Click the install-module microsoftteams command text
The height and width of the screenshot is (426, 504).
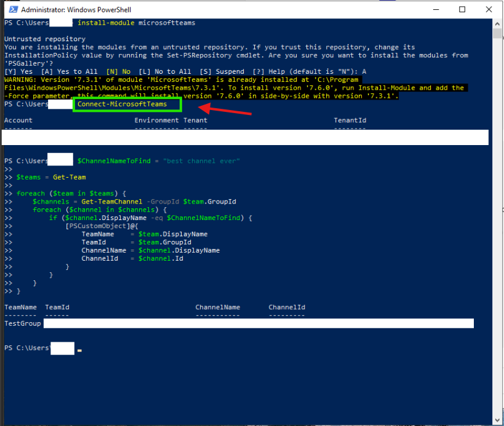click(x=136, y=23)
